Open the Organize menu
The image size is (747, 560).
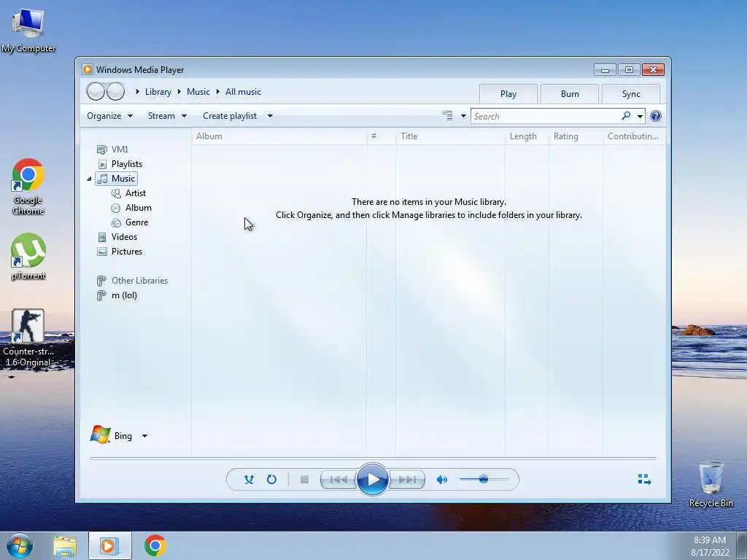[x=109, y=116]
